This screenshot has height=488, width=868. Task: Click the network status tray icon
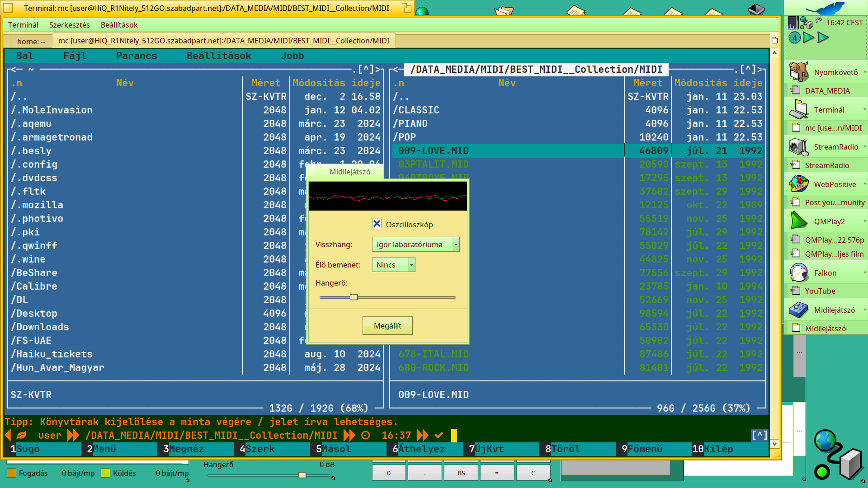tap(806, 23)
